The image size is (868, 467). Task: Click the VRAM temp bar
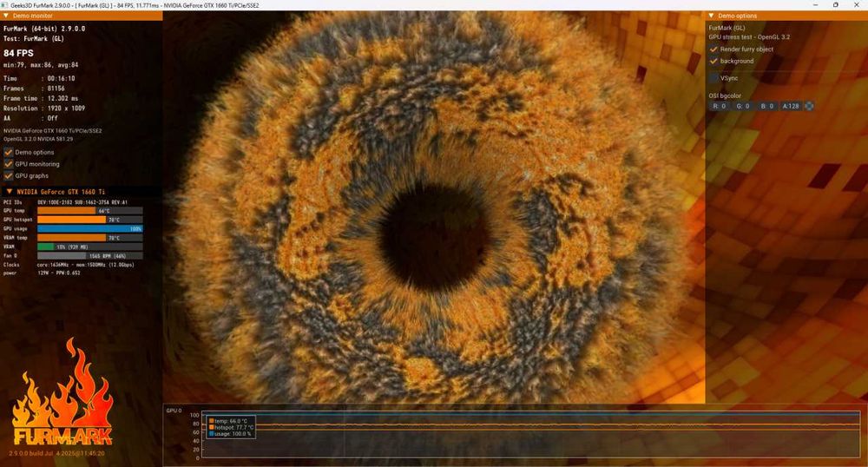coord(89,238)
